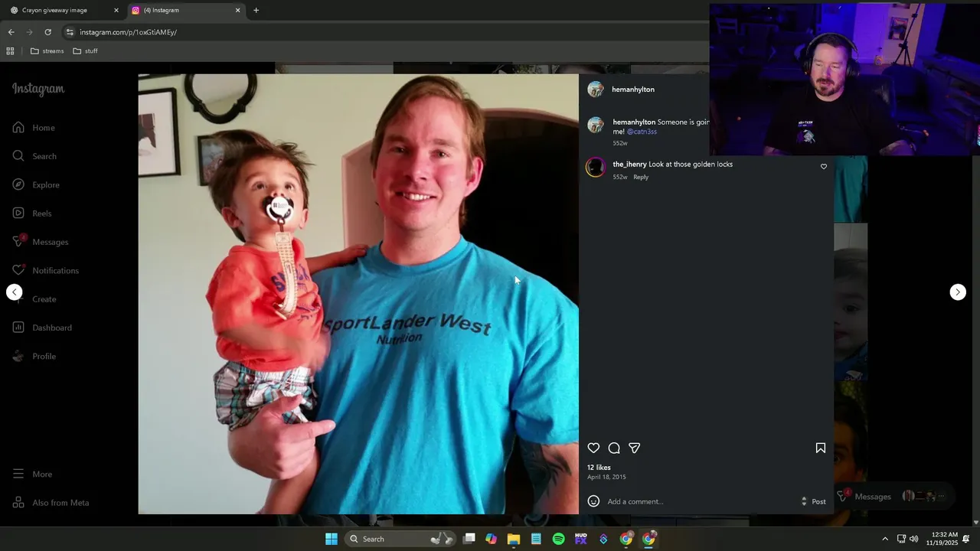980x551 pixels.
Task: Open the_ihenry's profile link
Action: (629, 165)
